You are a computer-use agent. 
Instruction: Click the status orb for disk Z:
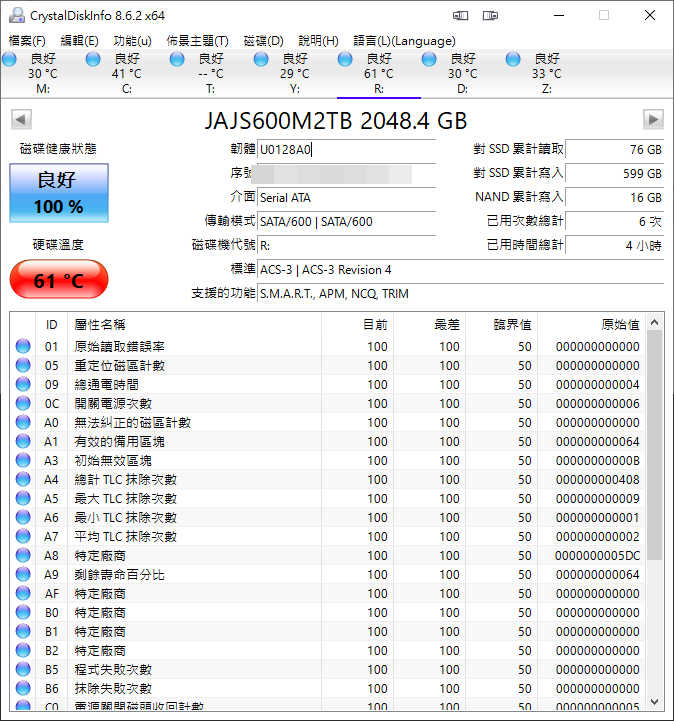pos(513,59)
